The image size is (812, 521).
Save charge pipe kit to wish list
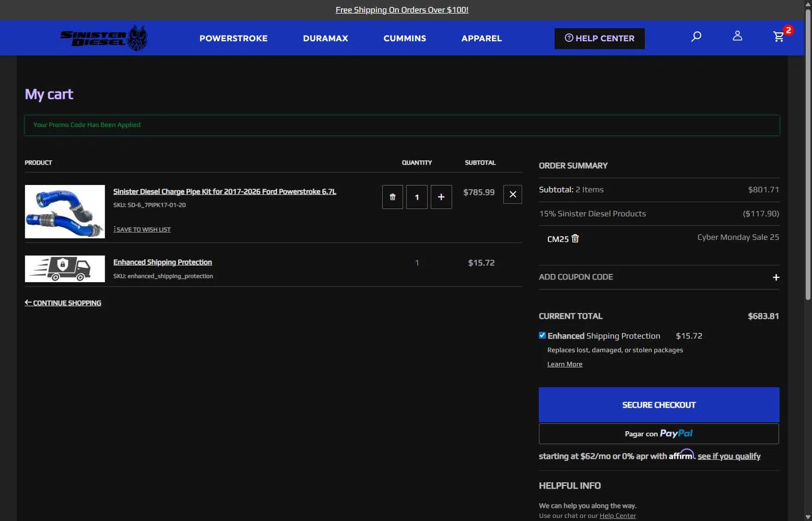(x=142, y=229)
